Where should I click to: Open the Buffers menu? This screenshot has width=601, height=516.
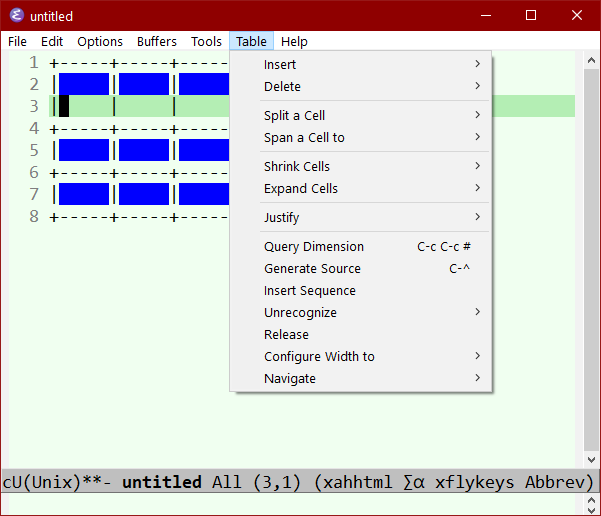157,41
